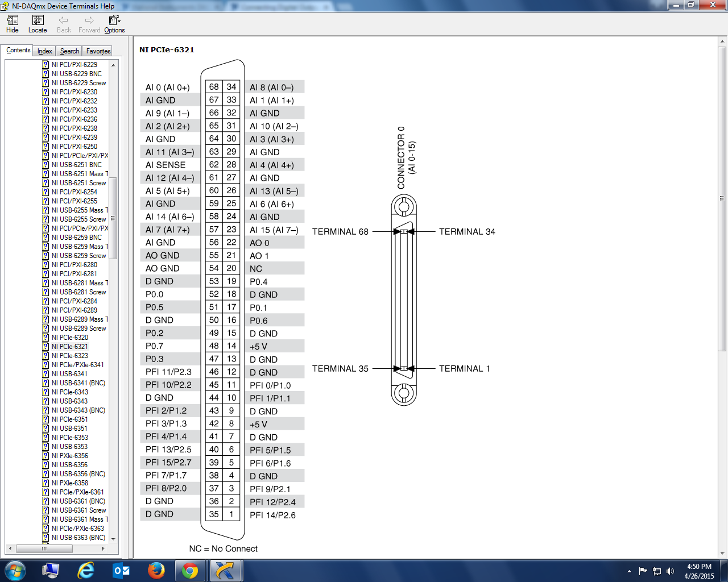The width and height of the screenshot is (728, 582).
Task: Click help icon beside NI PCIe-6353
Action: (x=45, y=438)
